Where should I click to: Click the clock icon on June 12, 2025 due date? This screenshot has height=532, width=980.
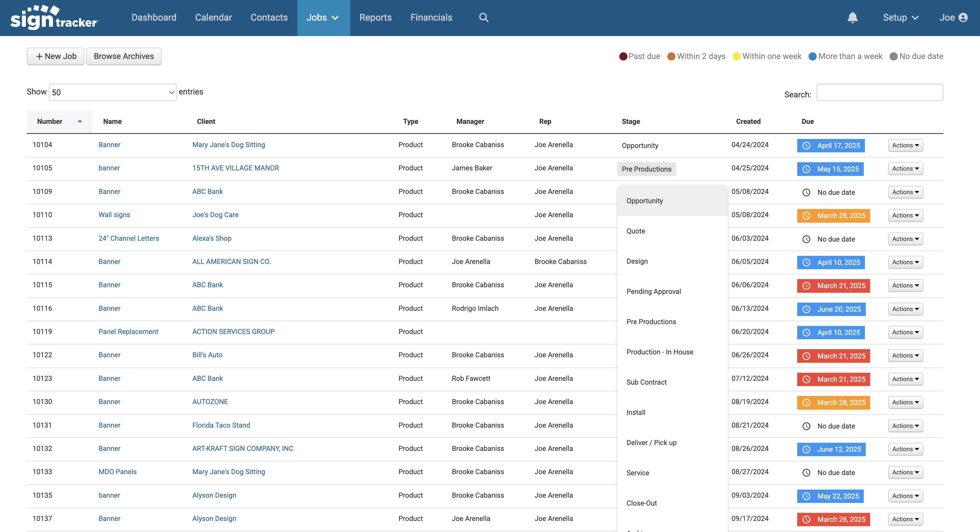(x=806, y=449)
